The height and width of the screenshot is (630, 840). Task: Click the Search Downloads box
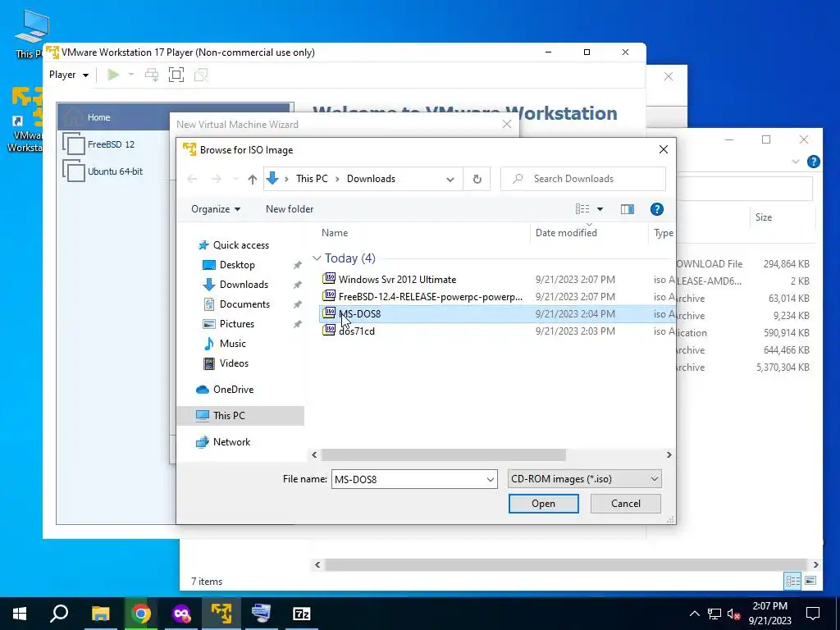[x=583, y=179]
